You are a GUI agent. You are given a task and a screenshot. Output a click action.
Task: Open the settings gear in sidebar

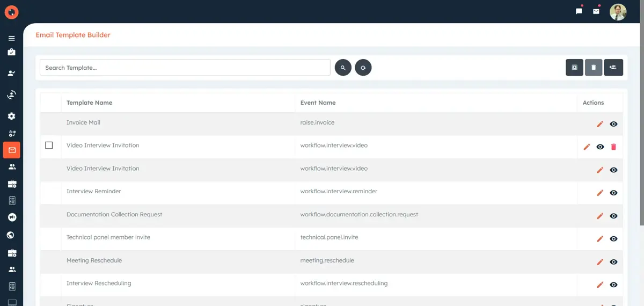(11, 116)
